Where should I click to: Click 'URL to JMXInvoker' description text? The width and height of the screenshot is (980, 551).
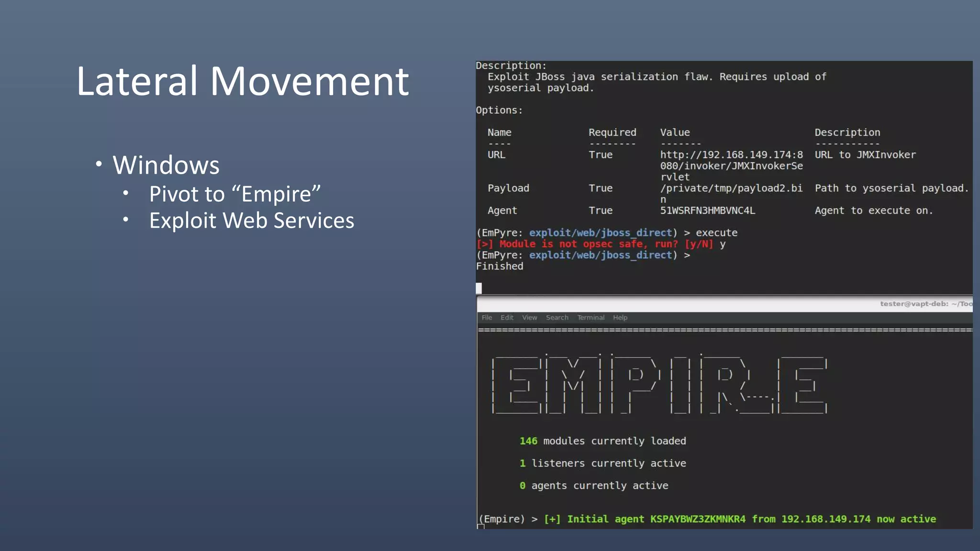point(865,155)
